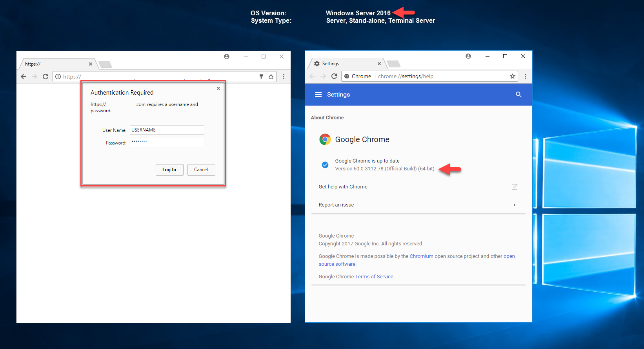Viewport: 644px width, 349px height.
Task: Click the up-to-date blue checkmark icon
Action: (325, 165)
